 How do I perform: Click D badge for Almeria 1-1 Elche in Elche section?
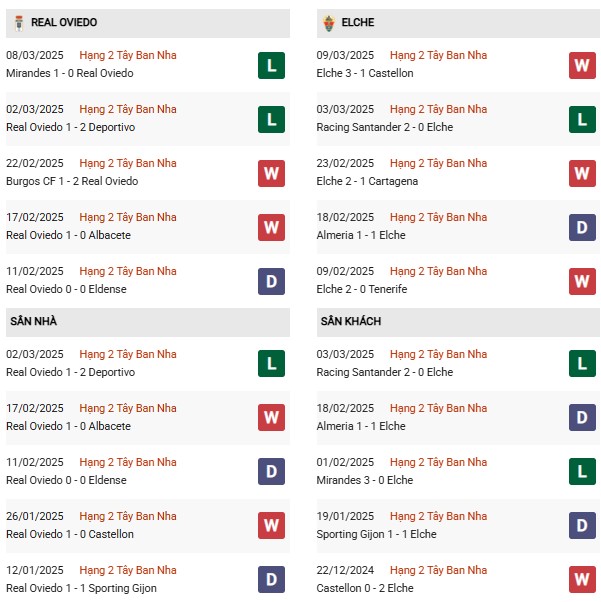tap(582, 227)
